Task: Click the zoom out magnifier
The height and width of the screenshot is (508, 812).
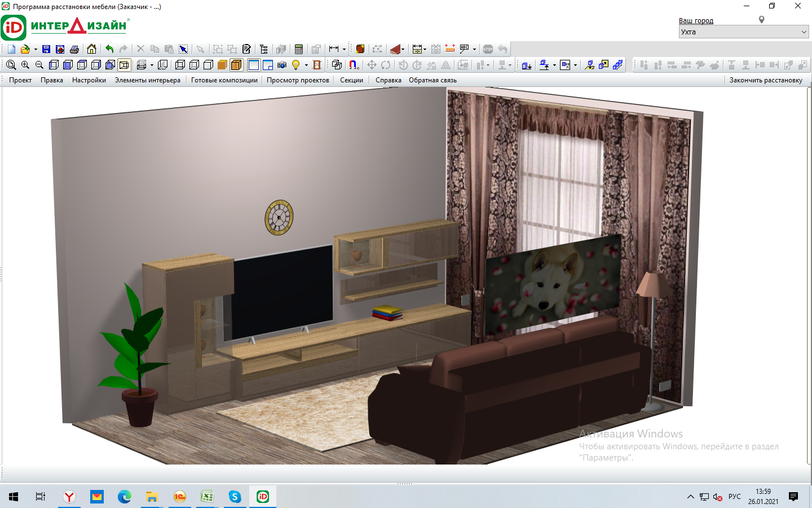Action: point(39,65)
